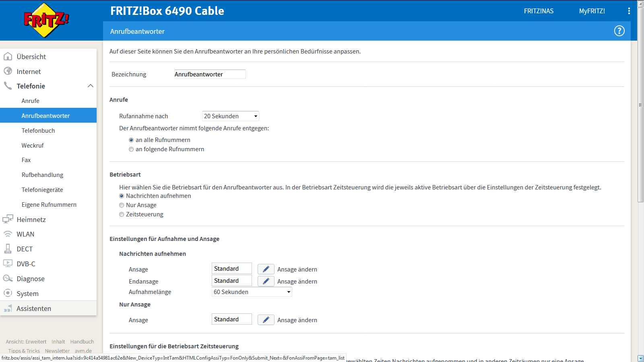Image resolution: width=644 pixels, height=362 pixels.
Task: Click the FRITZ! logo
Action: point(47,20)
